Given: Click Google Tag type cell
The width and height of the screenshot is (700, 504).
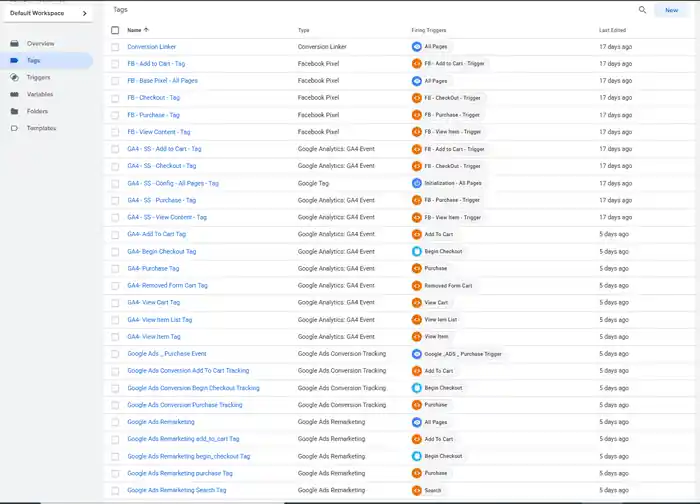Looking at the screenshot, I should click(313, 183).
